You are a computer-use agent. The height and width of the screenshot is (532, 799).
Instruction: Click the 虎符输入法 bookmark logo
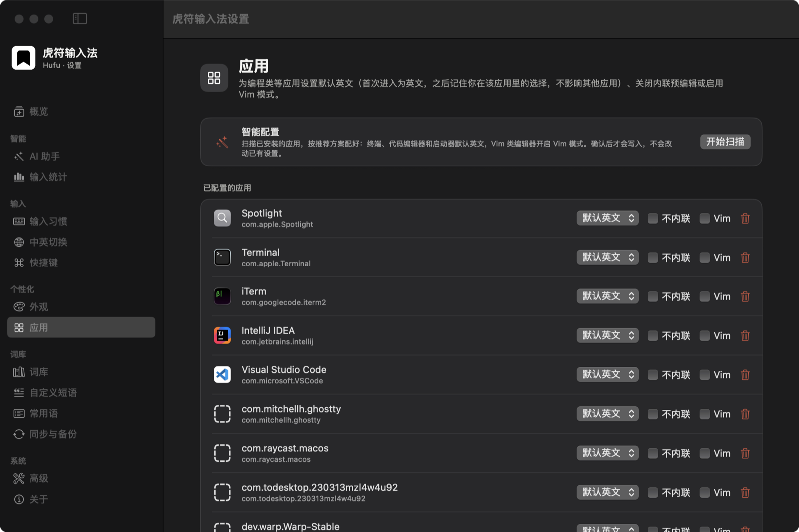coord(23,58)
